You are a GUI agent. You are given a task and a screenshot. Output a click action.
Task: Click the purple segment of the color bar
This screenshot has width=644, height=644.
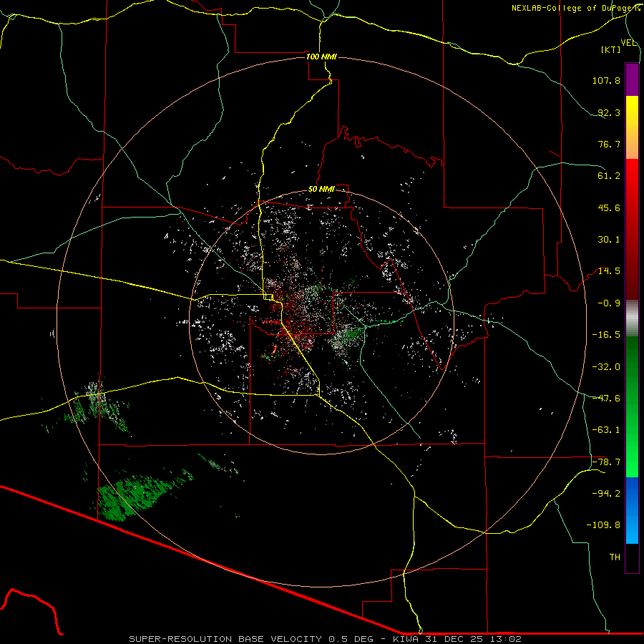pos(632,79)
